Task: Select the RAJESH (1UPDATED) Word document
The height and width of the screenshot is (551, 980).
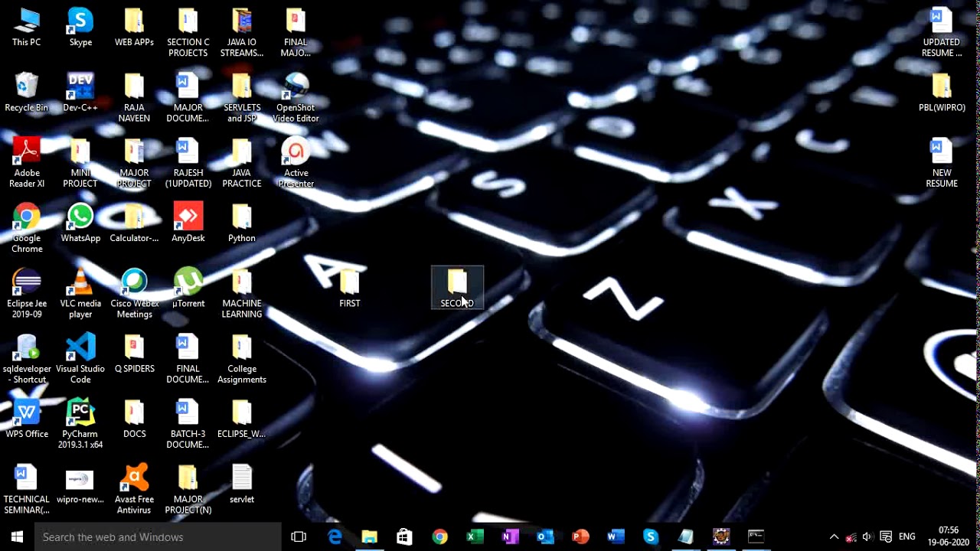Action: (188, 163)
